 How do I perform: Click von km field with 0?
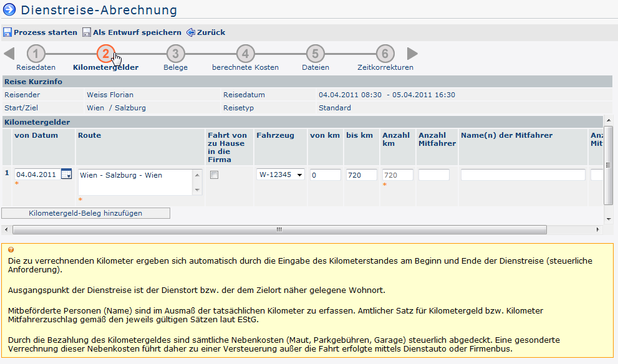[x=325, y=175]
